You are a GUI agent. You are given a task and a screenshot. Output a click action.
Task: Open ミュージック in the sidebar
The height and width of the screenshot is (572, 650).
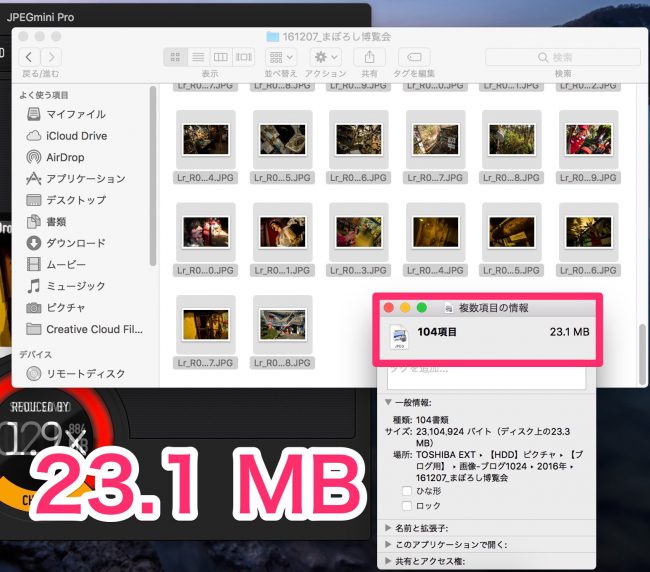tap(66, 286)
